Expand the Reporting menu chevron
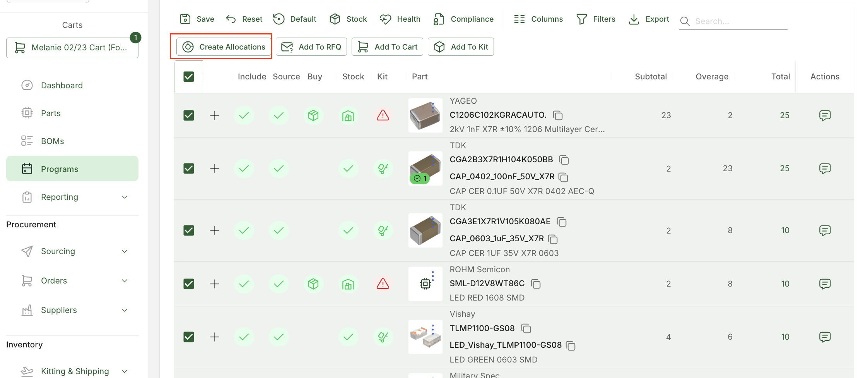Viewport: 868px width, 378px height. pyautogui.click(x=125, y=197)
